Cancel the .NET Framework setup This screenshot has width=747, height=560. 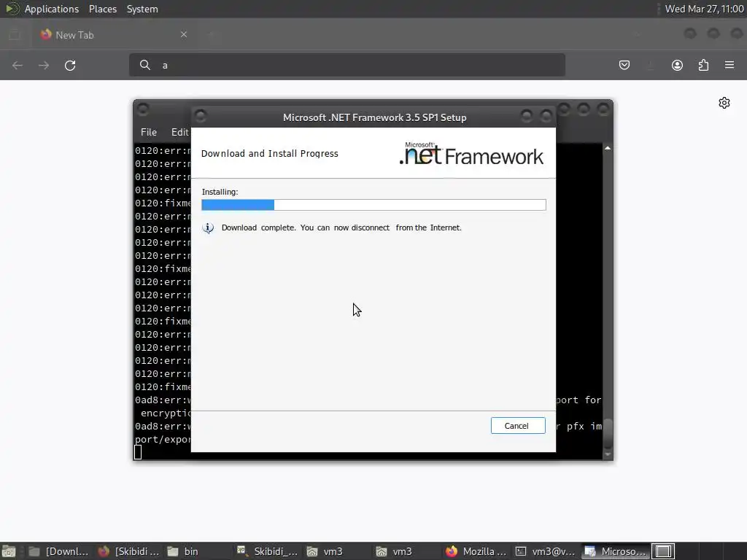(x=518, y=426)
